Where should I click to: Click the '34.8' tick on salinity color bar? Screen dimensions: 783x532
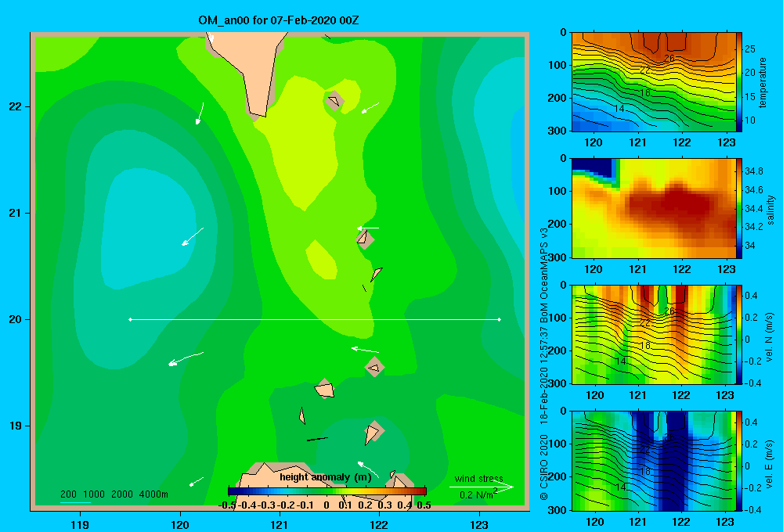tap(753, 171)
